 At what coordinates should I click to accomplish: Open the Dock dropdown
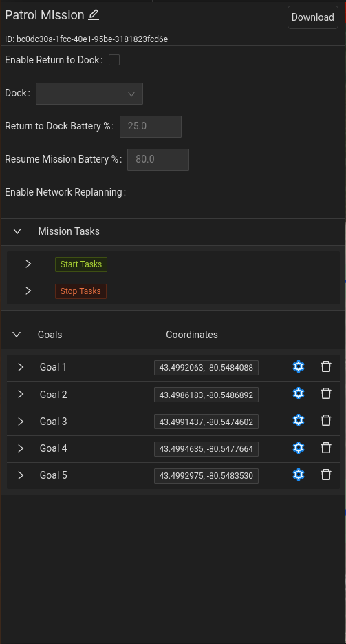point(89,94)
